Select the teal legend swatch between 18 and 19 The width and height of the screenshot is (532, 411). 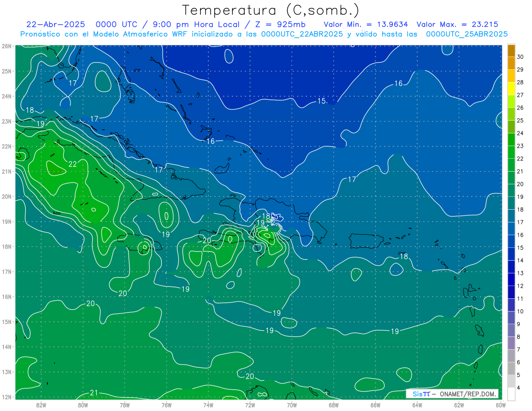click(511, 203)
